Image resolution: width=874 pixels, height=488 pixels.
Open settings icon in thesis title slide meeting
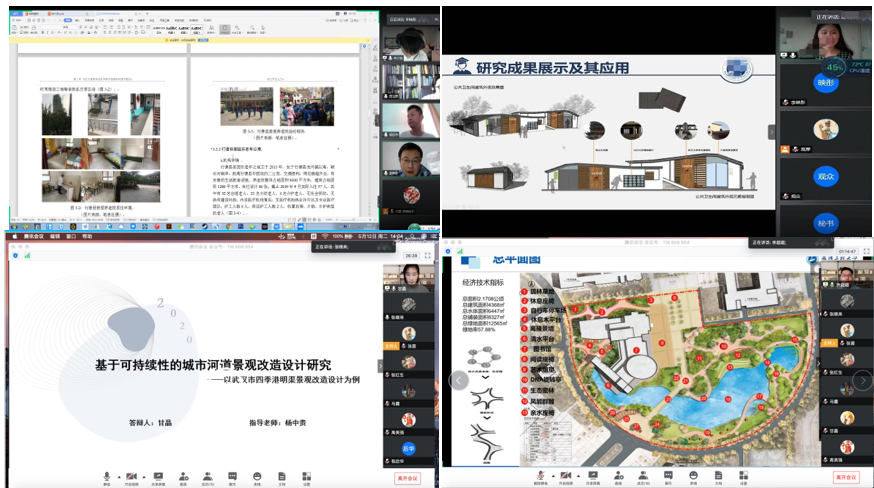click(306, 476)
